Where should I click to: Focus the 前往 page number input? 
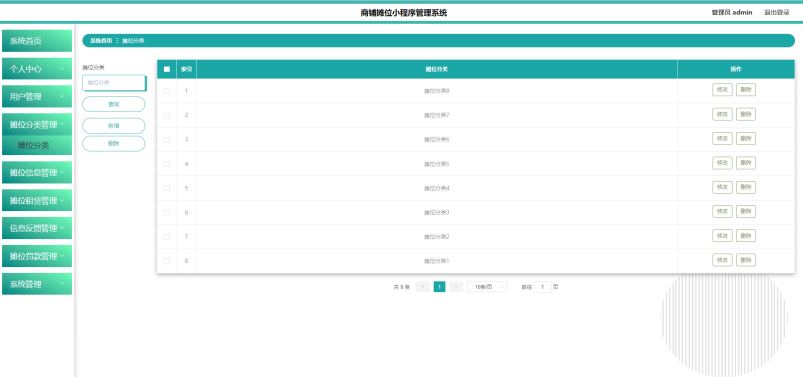tap(542, 287)
